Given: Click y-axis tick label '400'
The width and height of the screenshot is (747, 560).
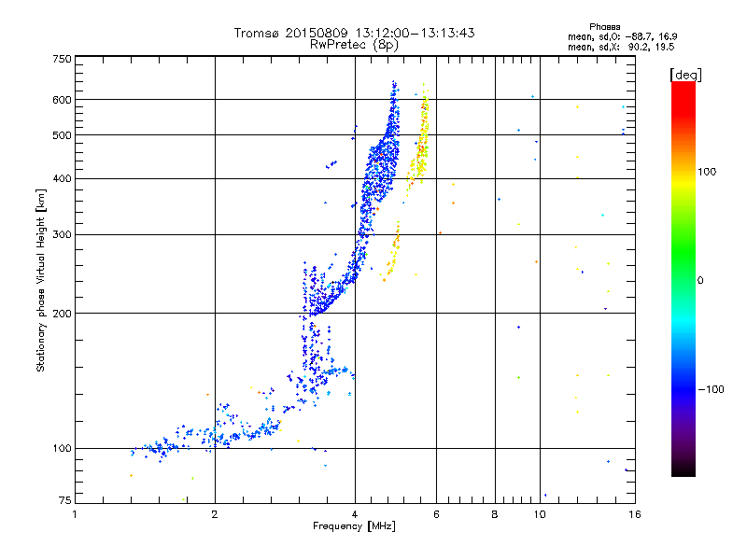Looking at the screenshot, I should click(62, 179).
